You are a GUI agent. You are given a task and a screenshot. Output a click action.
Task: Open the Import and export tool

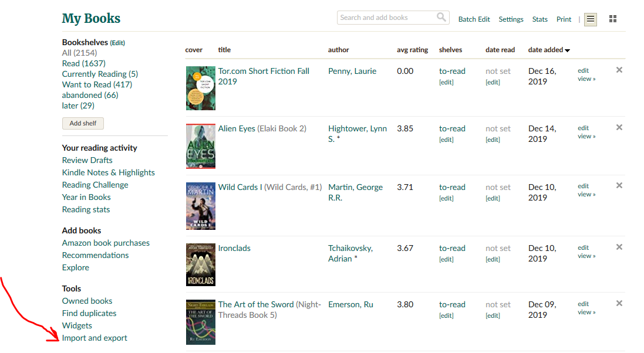[95, 338]
